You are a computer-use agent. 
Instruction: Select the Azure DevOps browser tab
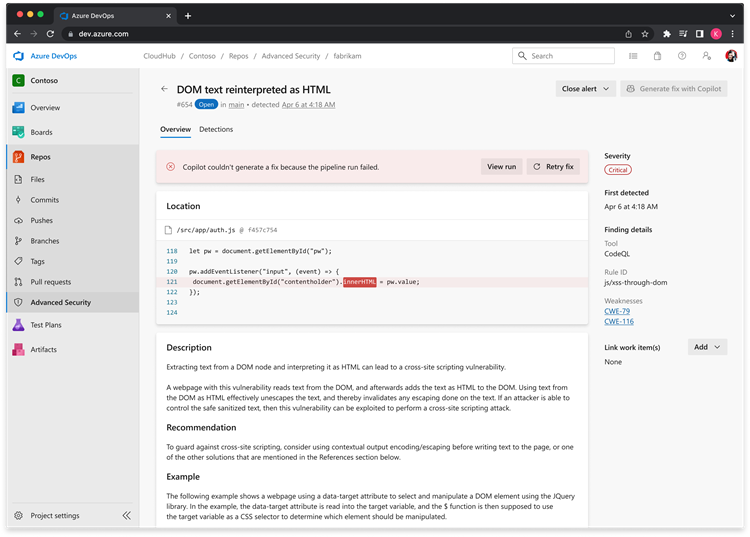[115, 16]
